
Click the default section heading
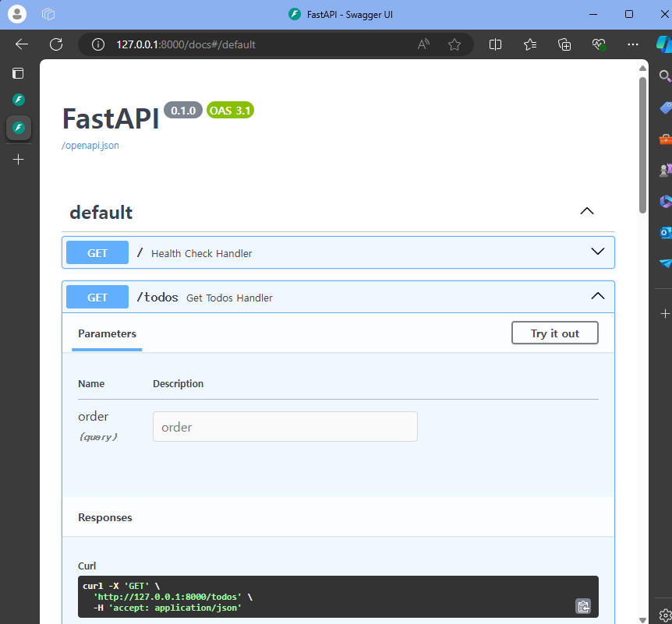click(x=101, y=213)
